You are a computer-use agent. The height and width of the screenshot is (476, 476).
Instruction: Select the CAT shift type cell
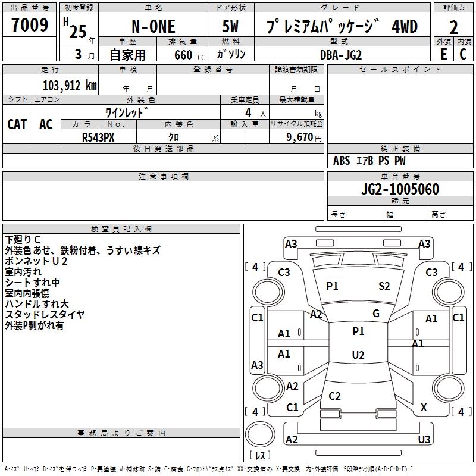[17, 124]
